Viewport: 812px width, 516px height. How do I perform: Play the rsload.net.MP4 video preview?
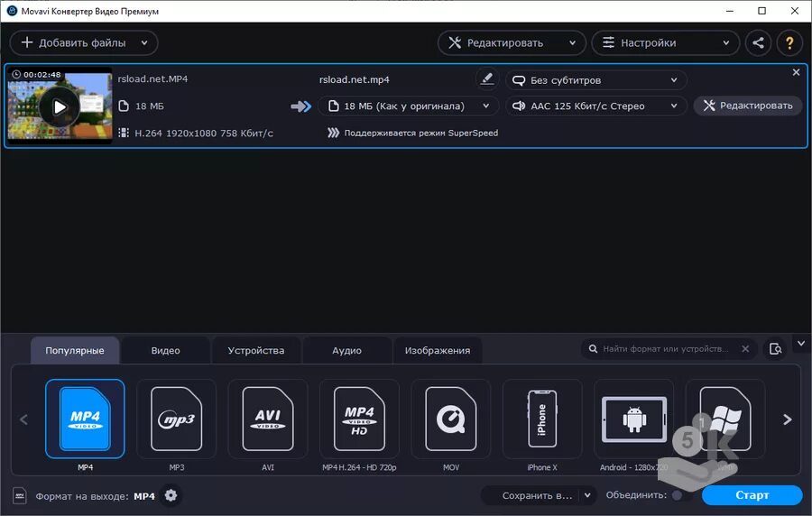click(60, 107)
